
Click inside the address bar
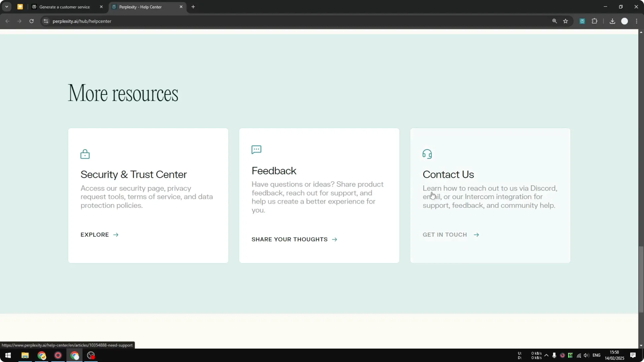pyautogui.click(x=134, y=21)
